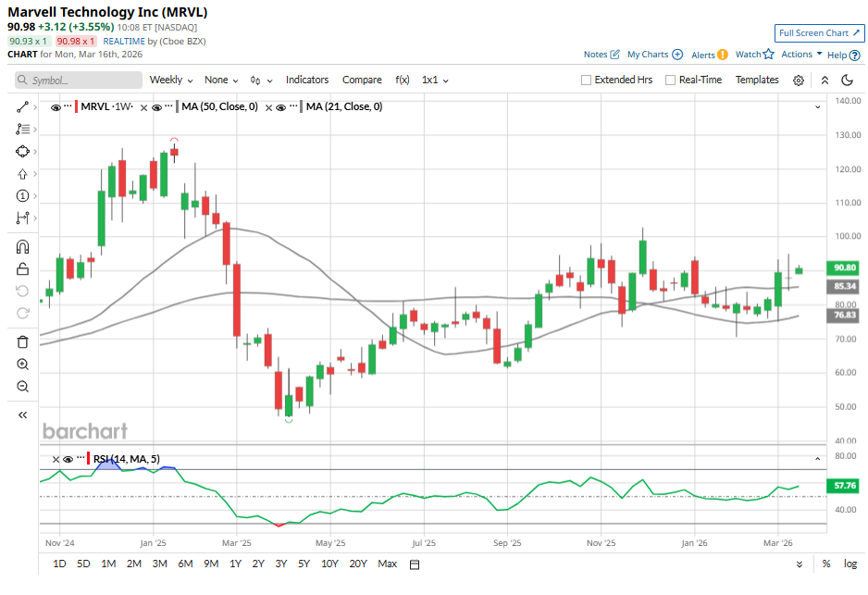The width and height of the screenshot is (868, 595).
Task: Open the Full Screen Chart
Action: (819, 33)
